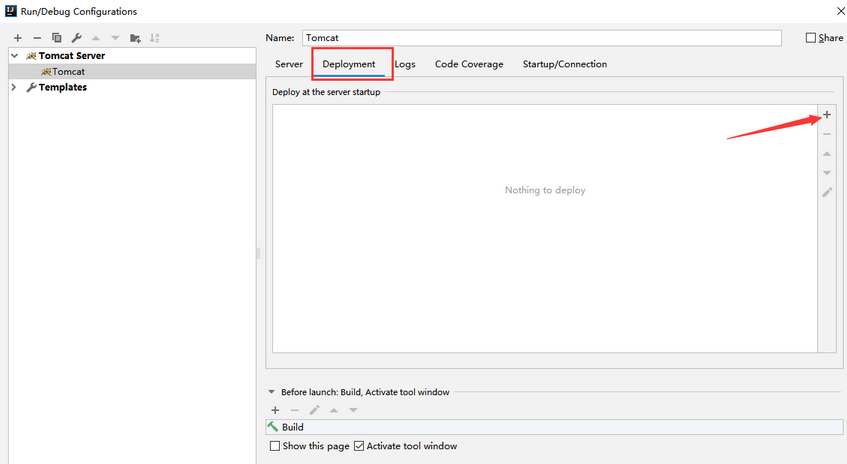The width and height of the screenshot is (847, 464).
Task: Open the Code Coverage tab
Action: 469,64
